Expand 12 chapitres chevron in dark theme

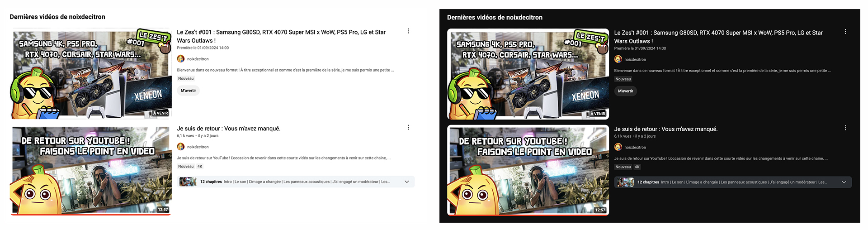point(844,182)
